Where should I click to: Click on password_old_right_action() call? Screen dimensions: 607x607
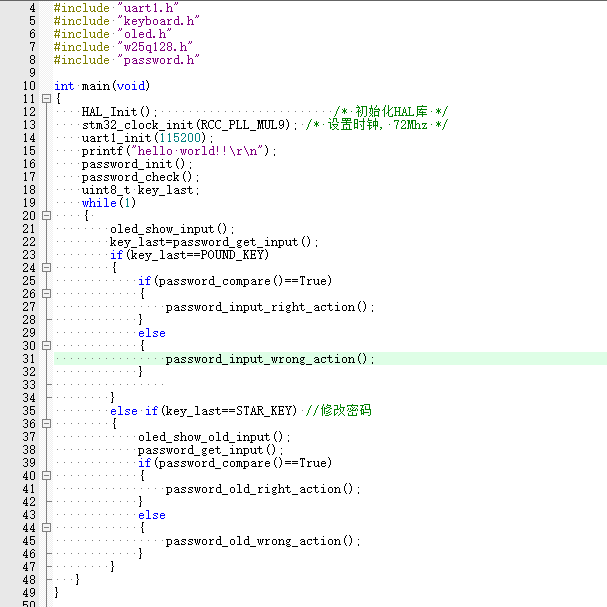(263, 489)
